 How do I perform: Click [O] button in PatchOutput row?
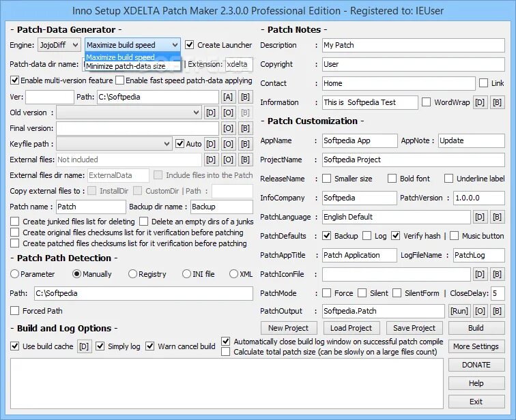480,311
